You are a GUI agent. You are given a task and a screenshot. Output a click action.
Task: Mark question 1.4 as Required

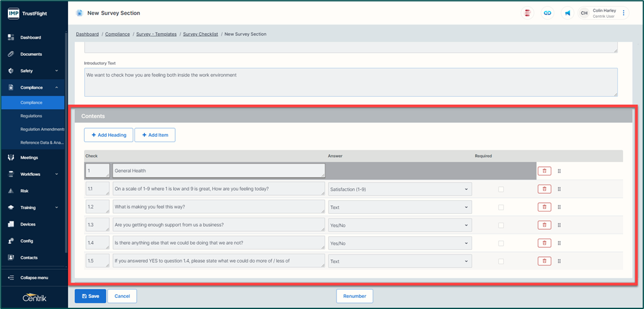[501, 243]
